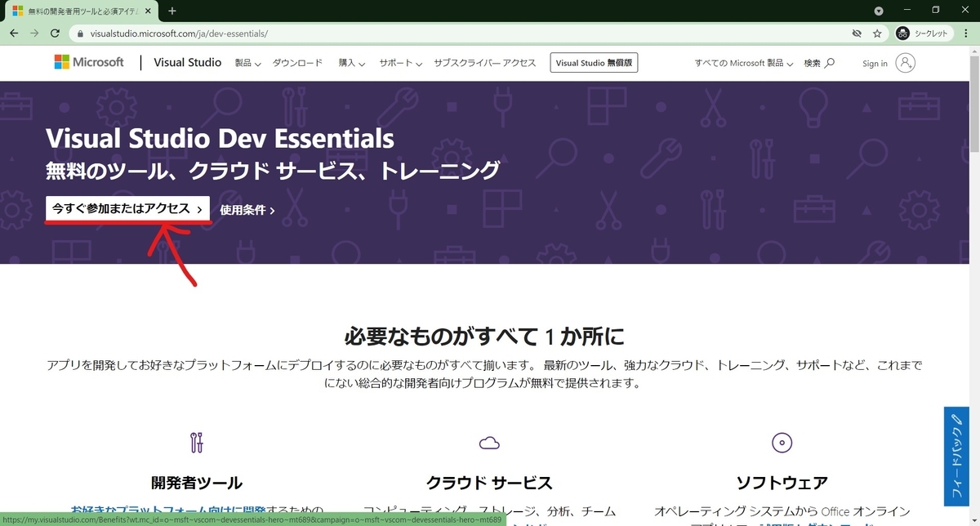Click the browser forward arrow
This screenshot has width=980, height=526.
click(x=34, y=33)
